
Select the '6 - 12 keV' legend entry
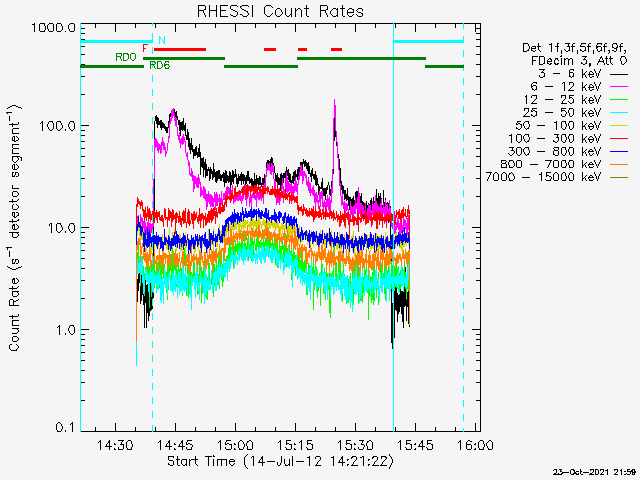(x=579, y=87)
